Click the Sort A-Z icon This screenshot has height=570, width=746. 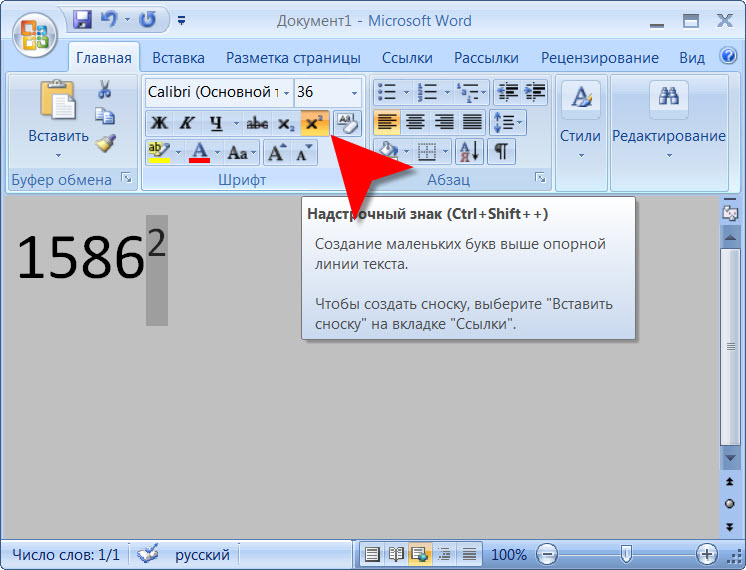(x=469, y=152)
